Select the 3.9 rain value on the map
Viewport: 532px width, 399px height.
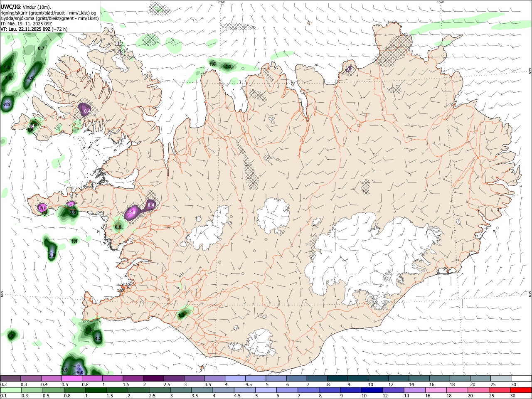(64, 370)
